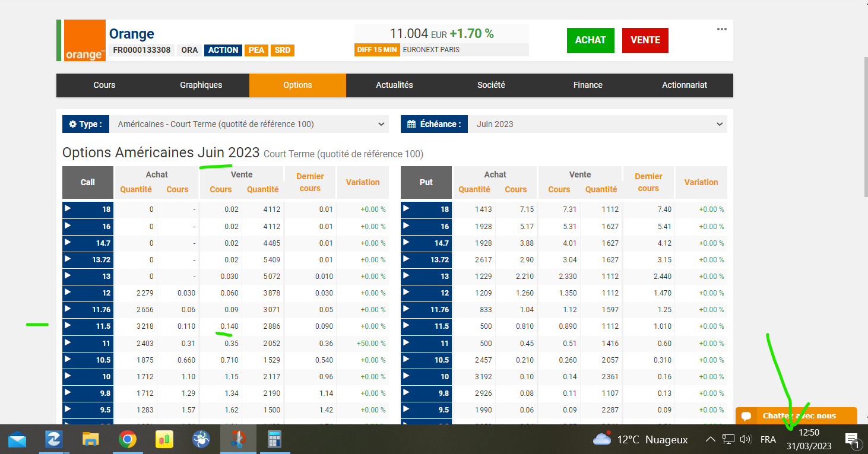Click the volume speaker tray icon
Viewport: 868px width, 454px height.
coord(746,440)
